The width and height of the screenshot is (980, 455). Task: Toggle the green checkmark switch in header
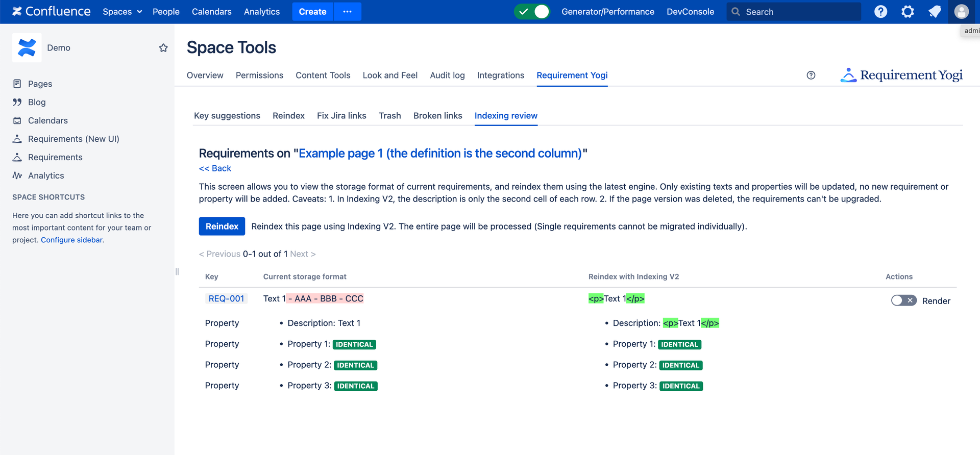point(532,12)
